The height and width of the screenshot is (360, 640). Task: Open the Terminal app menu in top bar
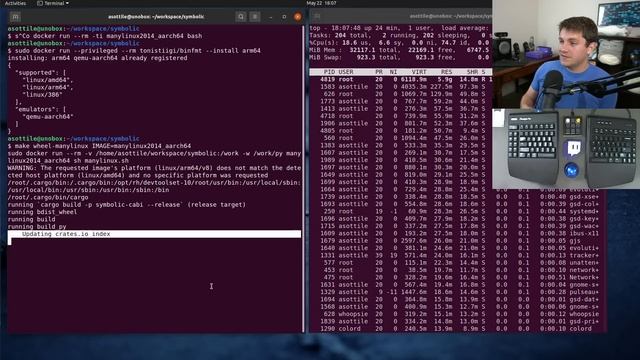tap(53, 3)
